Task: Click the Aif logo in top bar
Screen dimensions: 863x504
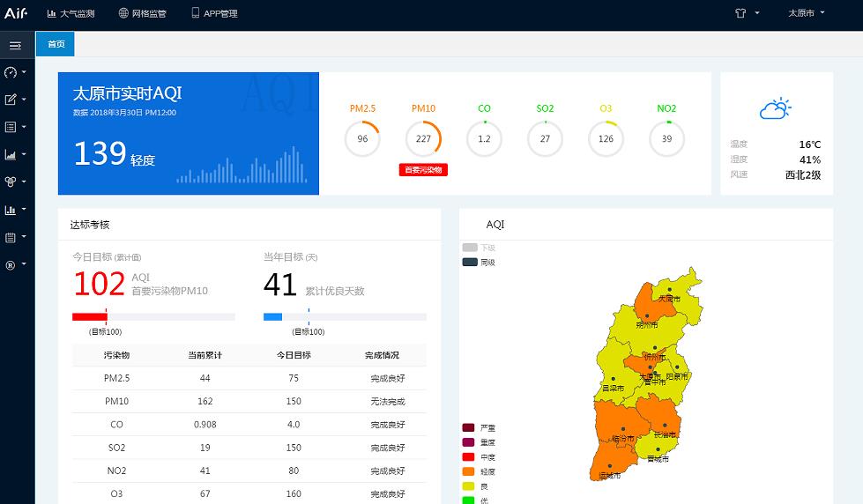Action: 16,13
